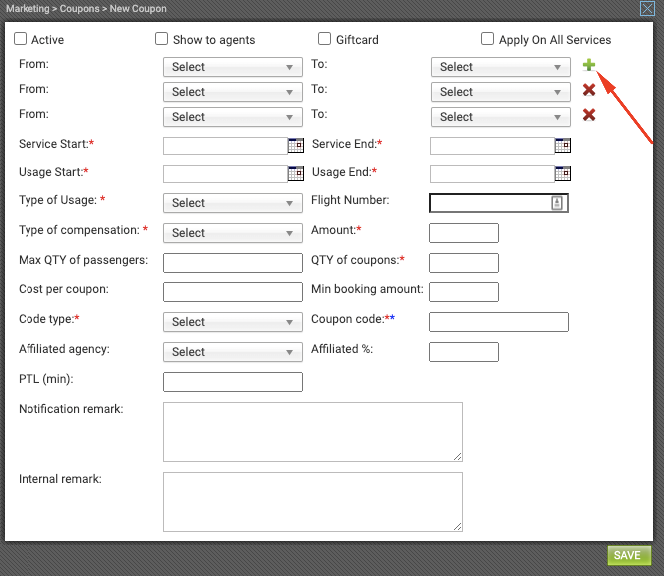Viewport: 664px width, 576px height.
Task: Click the Notification remark text area
Action: (x=313, y=432)
